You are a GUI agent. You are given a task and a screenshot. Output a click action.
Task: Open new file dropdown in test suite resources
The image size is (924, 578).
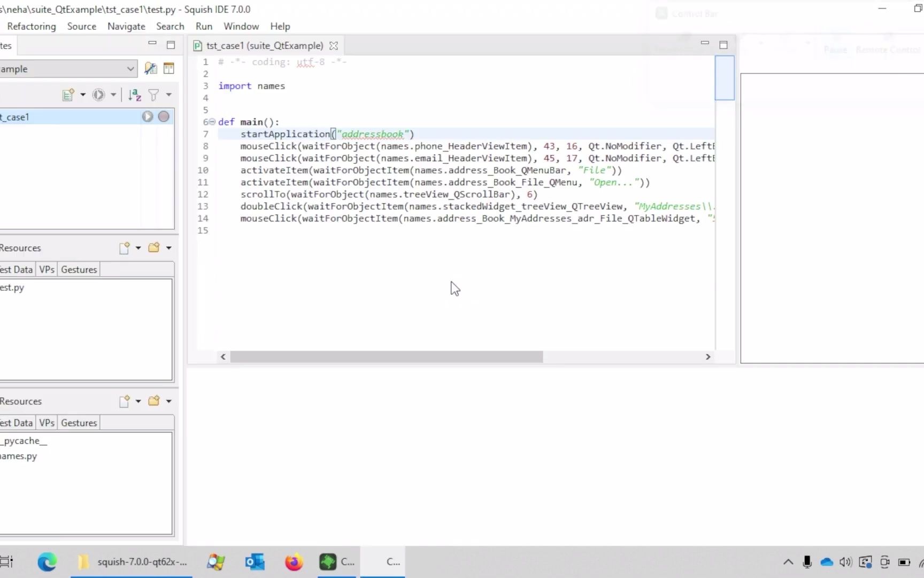pos(138,401)
